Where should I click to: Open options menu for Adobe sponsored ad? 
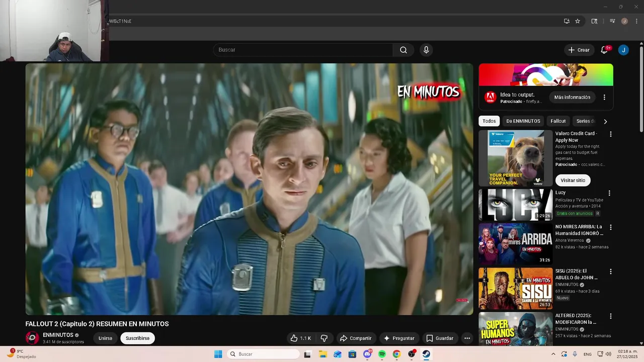[604, 97]
